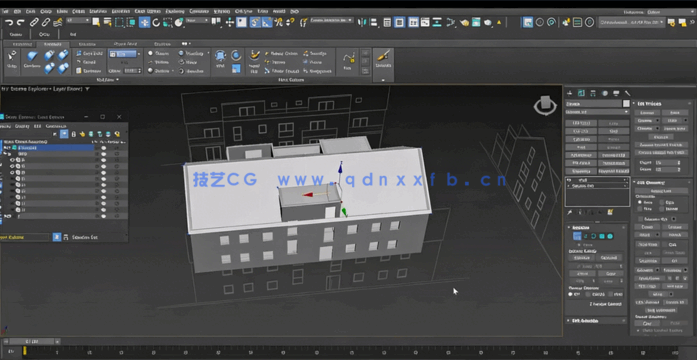Click the Align tool icon
697x360 pixels.
coord(375,22)
